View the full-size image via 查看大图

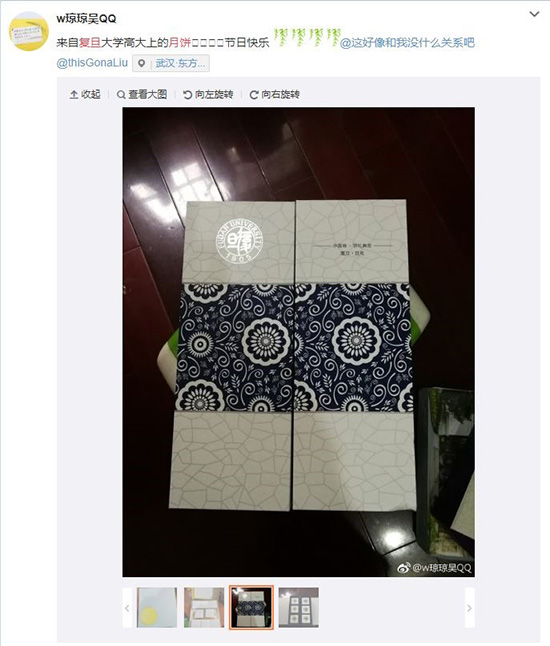click(142, 94)
